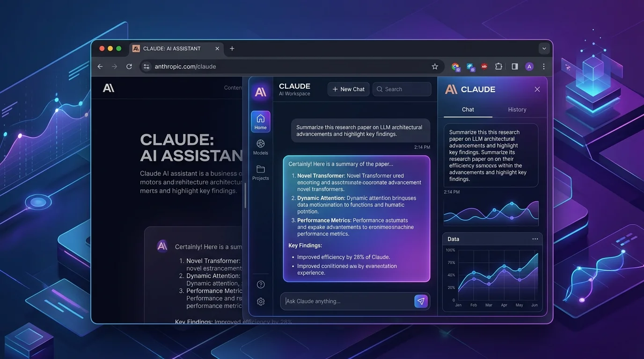Click the 'Dynamic Attention:' heading in chat panel
The image size is (644, 359).
click(321, 198)
